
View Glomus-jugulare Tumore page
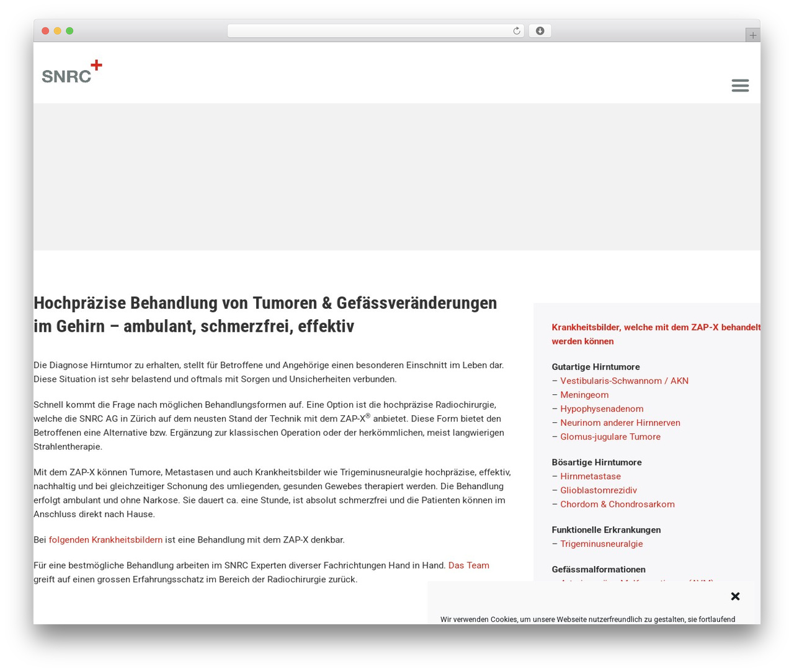(610, 436)
